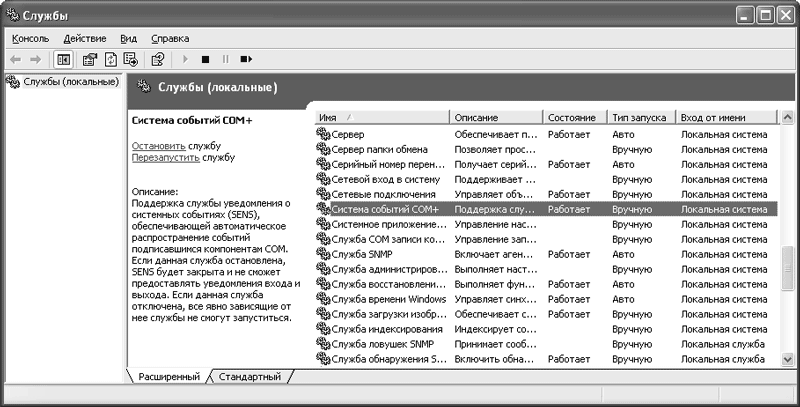Sort by the Тип запуска column header
The image size is (800, 407).
click(x=641, y=117)
